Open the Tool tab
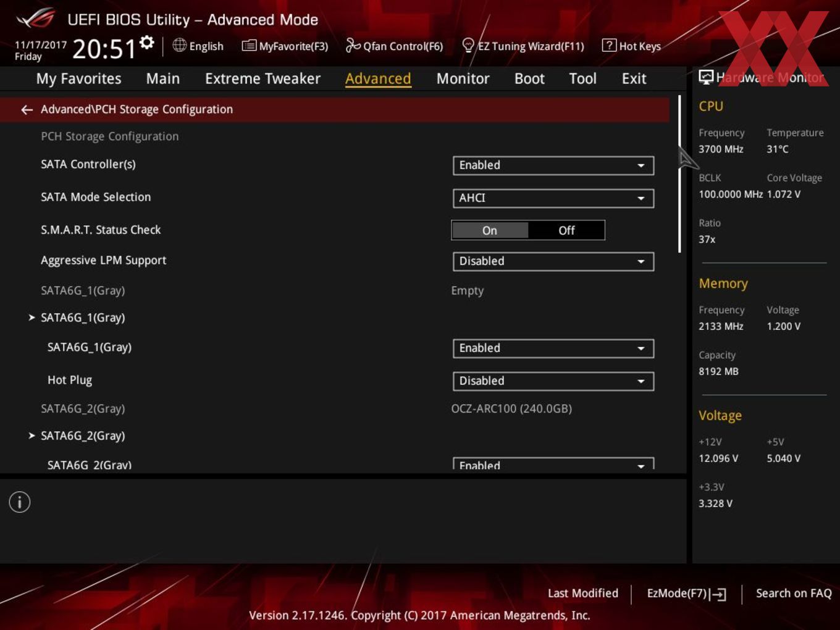 click(582, 78)
